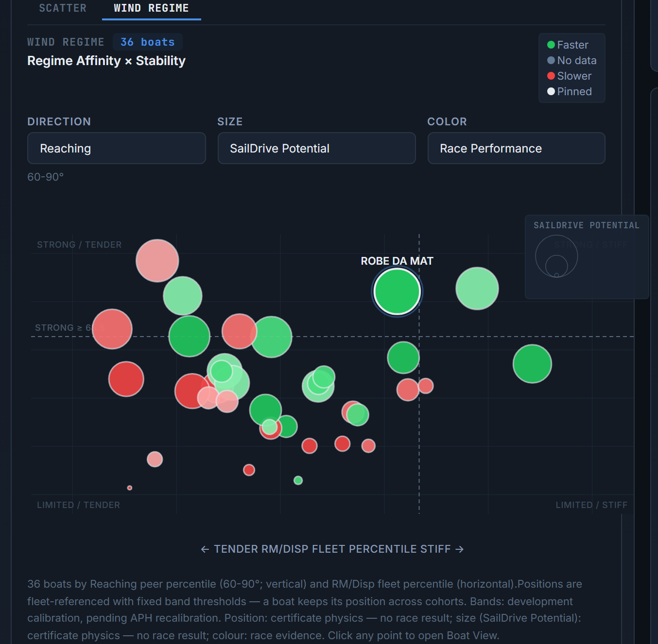
Task: Click the Pinned legend label
Action: [x=574, y=91]
